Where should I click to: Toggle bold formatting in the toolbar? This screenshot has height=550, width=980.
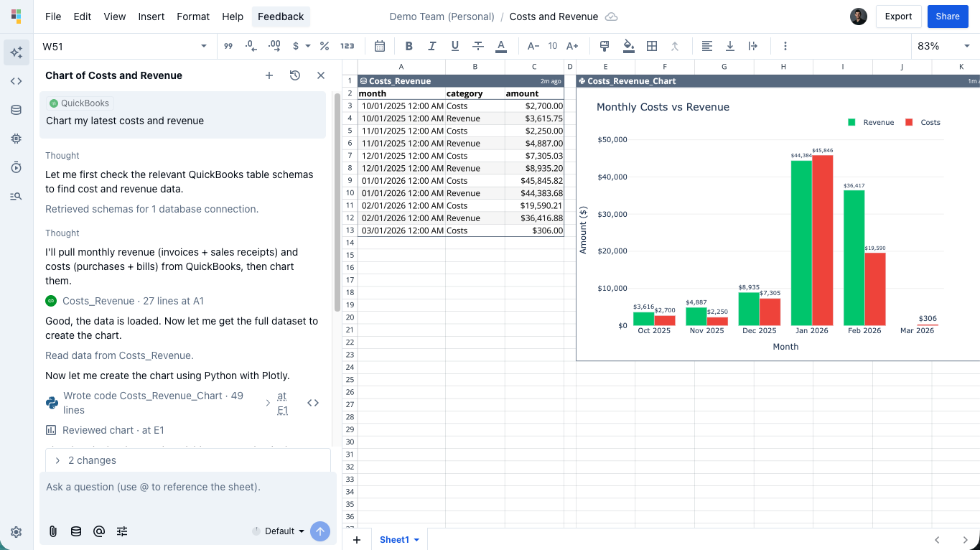(409, 46)
